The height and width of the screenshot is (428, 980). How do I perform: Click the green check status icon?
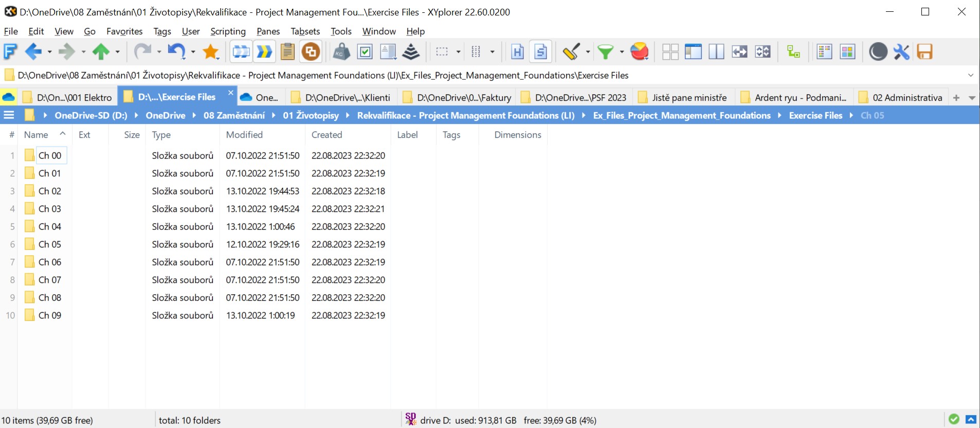(x=954, y=419)
